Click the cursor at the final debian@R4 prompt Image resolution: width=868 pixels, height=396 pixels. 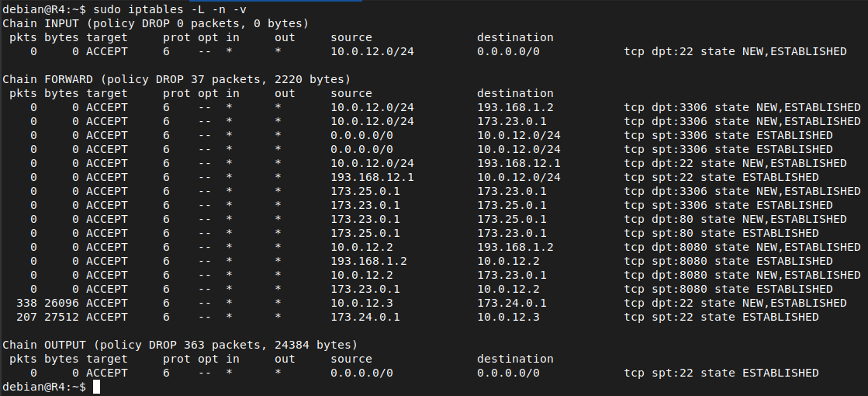click(x=96, y=387)
